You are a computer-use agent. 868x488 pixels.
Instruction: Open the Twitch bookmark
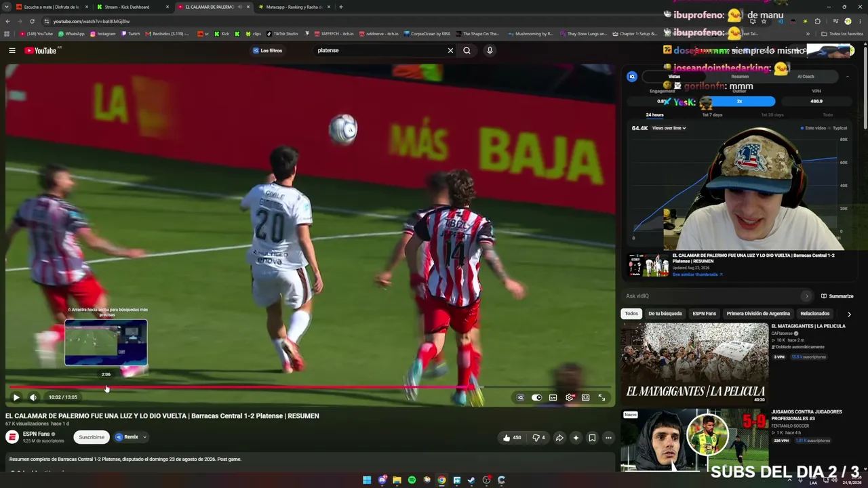(131, 33)
